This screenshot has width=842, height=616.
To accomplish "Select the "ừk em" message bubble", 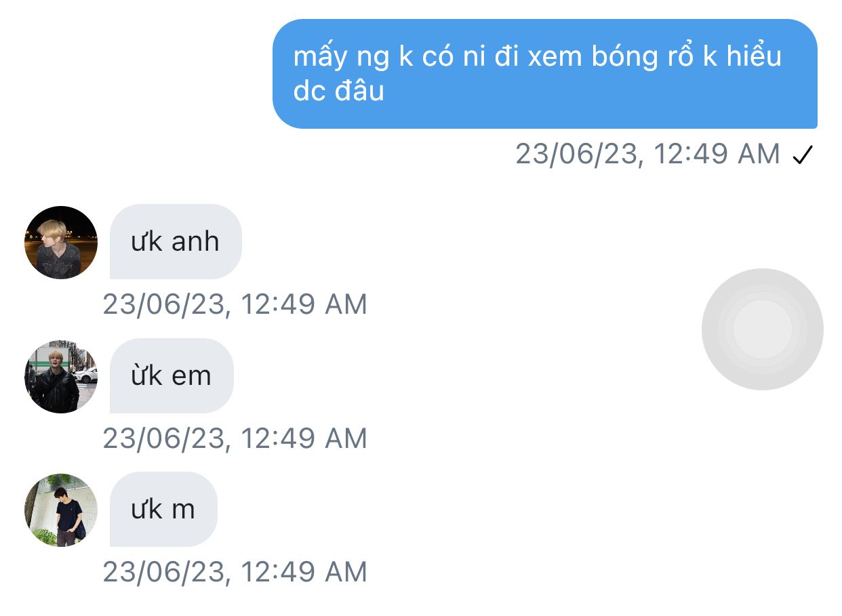I will pyautogui.click(x=172, y=375).
